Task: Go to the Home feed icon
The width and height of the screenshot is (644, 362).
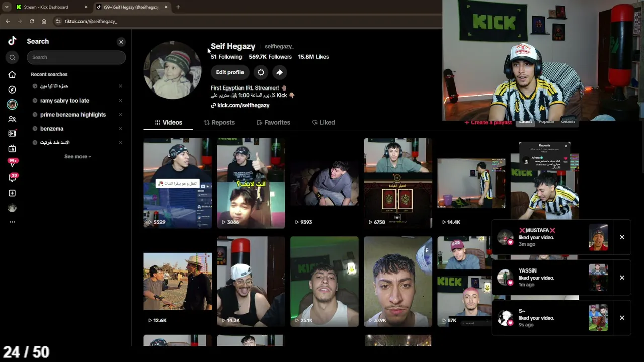Action: point(12,75)
